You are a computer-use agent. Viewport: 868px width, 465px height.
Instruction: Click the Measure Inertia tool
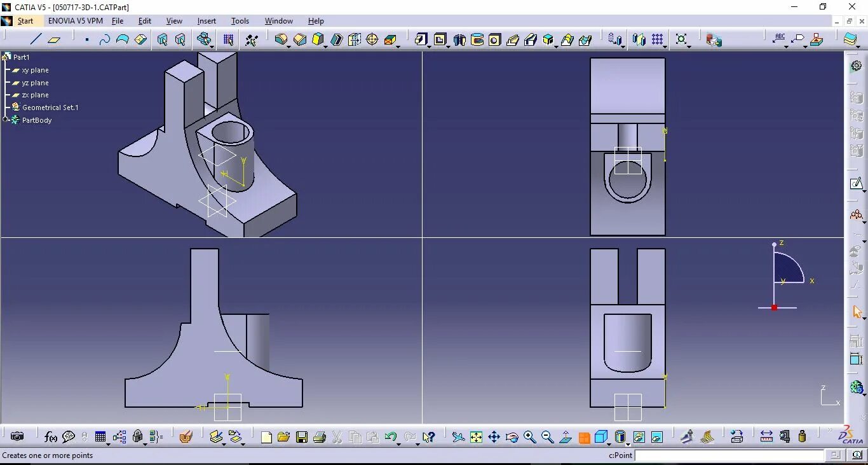point(802,436)
